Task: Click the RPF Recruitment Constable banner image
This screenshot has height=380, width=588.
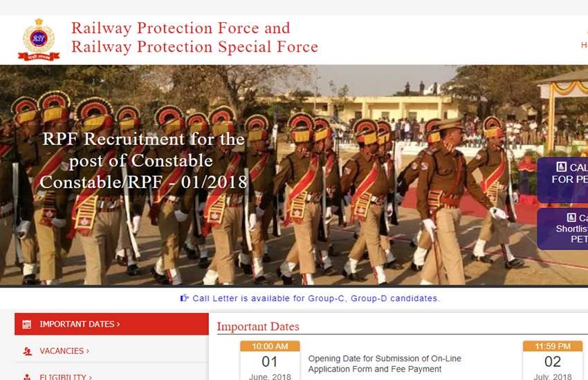Action: tap(294, 175)
